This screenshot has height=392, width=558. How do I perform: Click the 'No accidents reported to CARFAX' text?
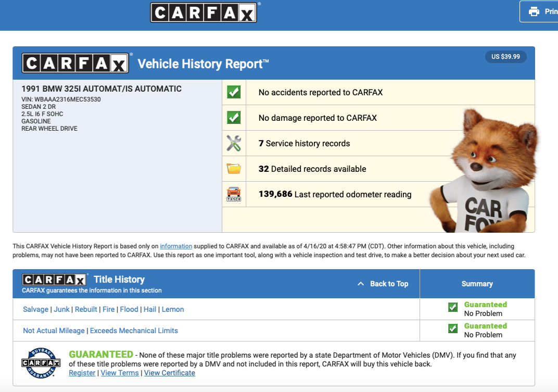321,93
